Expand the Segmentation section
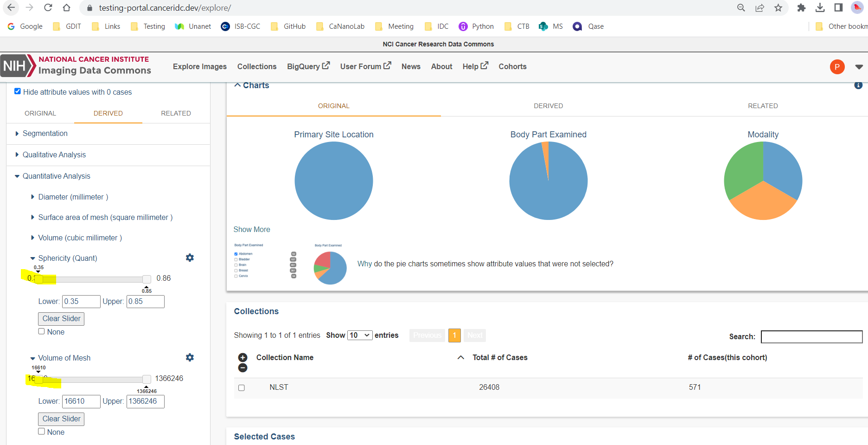The width and height of the screenshot is (868, 445). click(x=45, y=134)
